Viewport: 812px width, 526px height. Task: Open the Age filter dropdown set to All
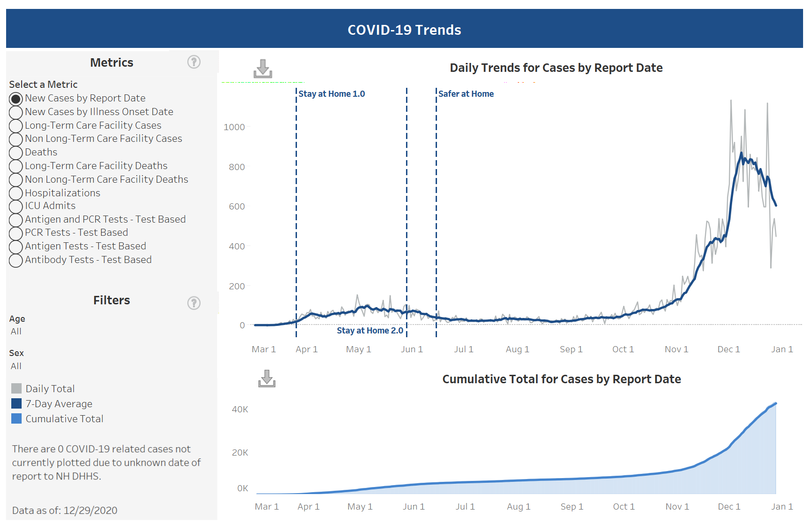(16, 332)
